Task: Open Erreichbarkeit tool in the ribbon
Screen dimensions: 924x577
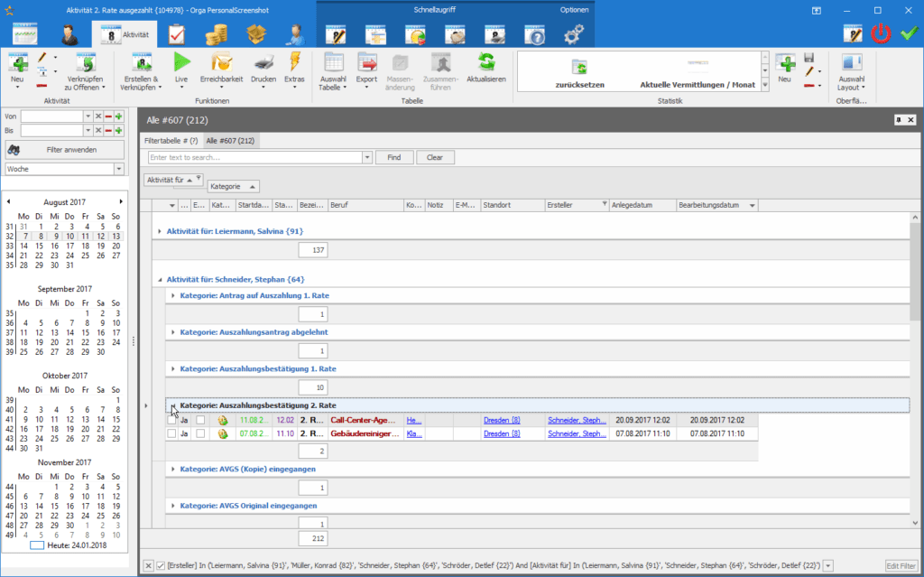Action: pos(222,62)
